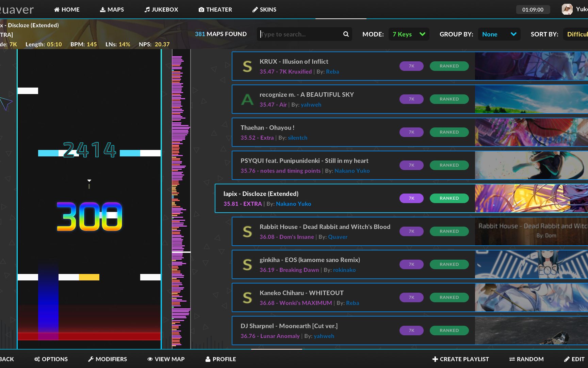Select recognize m. - A BEAUTIFUL SKY map

[x=410, y=99]
